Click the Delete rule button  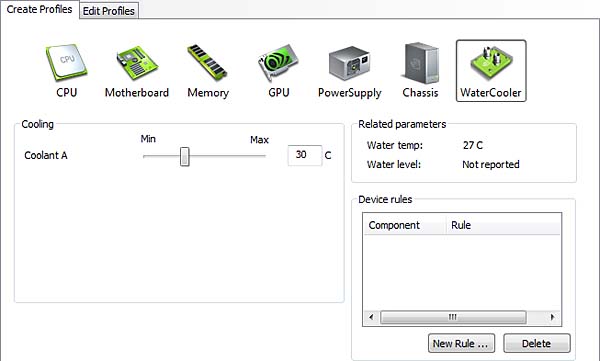click(536, 343)
